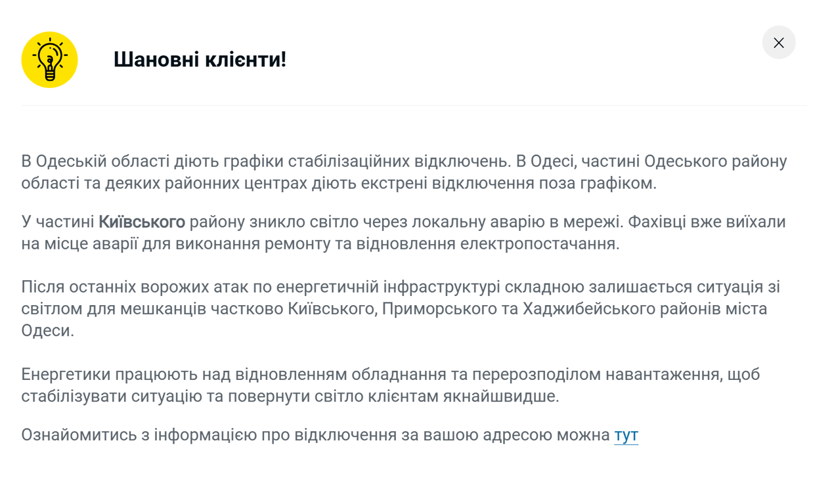The height and width of the screenshot is (504, 834).
Task: Click the horizontal divider line below the heading
Action: point(414,105)
